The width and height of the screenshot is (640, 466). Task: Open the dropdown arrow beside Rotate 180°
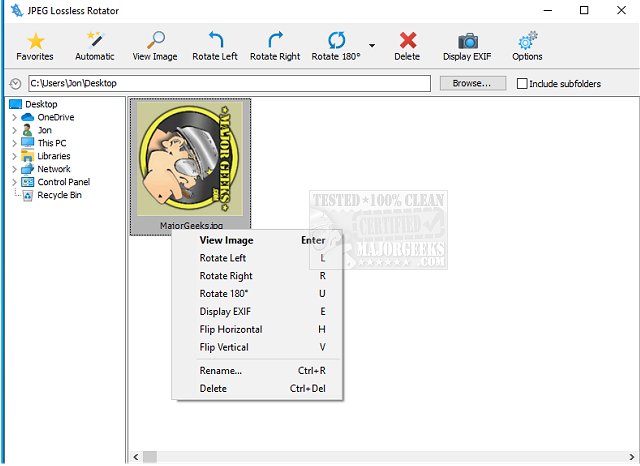pos(372,45)
